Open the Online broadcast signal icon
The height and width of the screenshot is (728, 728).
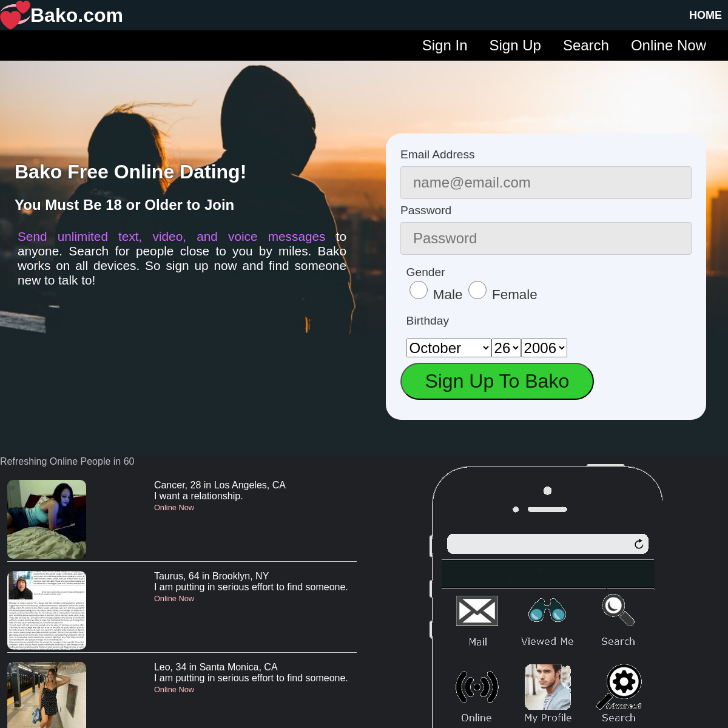[x=477, y=687]
